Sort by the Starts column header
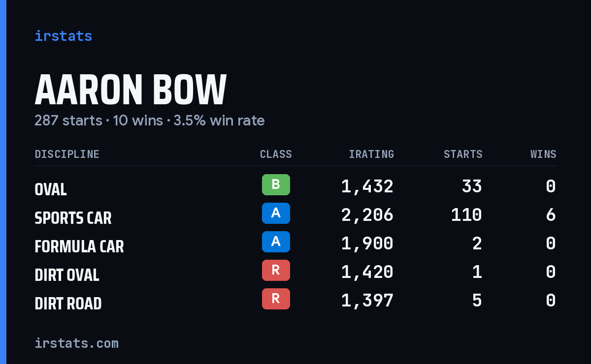 [x=463, y=154]
